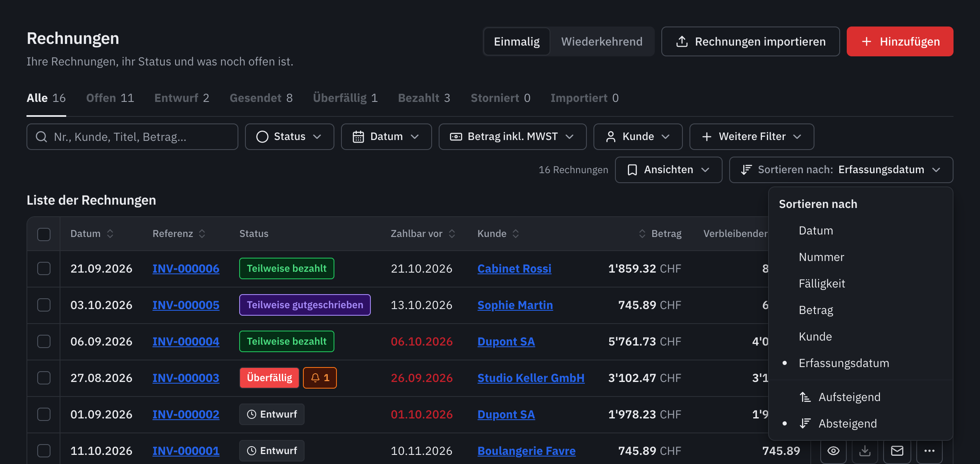Open the Status filter dropdown
This screenshot has height=464, width=980.
pyautogui.click(x=290, y=137)
